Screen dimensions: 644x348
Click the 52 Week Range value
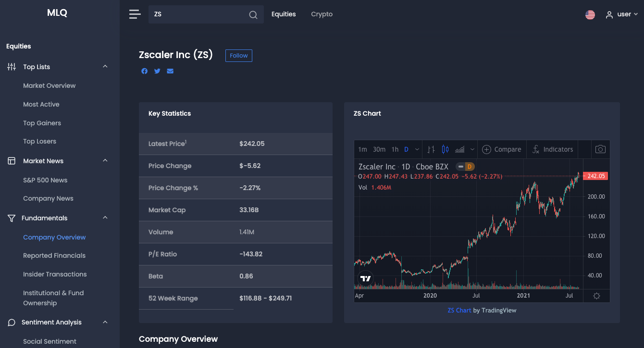tap(266, 299)
